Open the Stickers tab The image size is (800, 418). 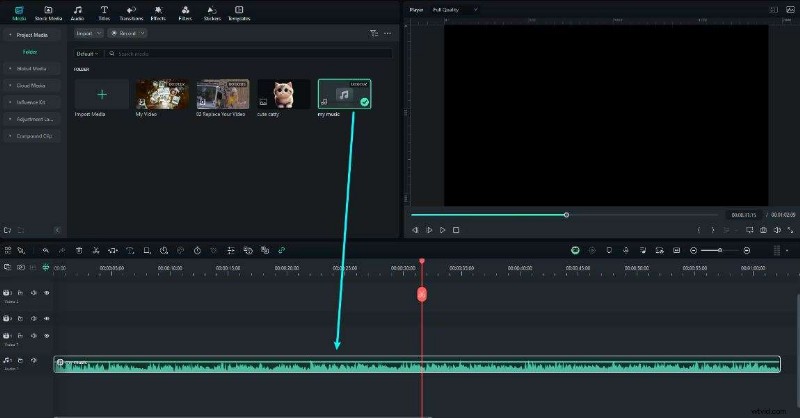[x=212, y=13]
